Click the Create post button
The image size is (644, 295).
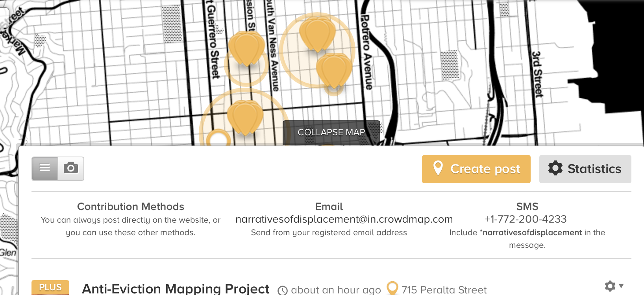(476, 169)
